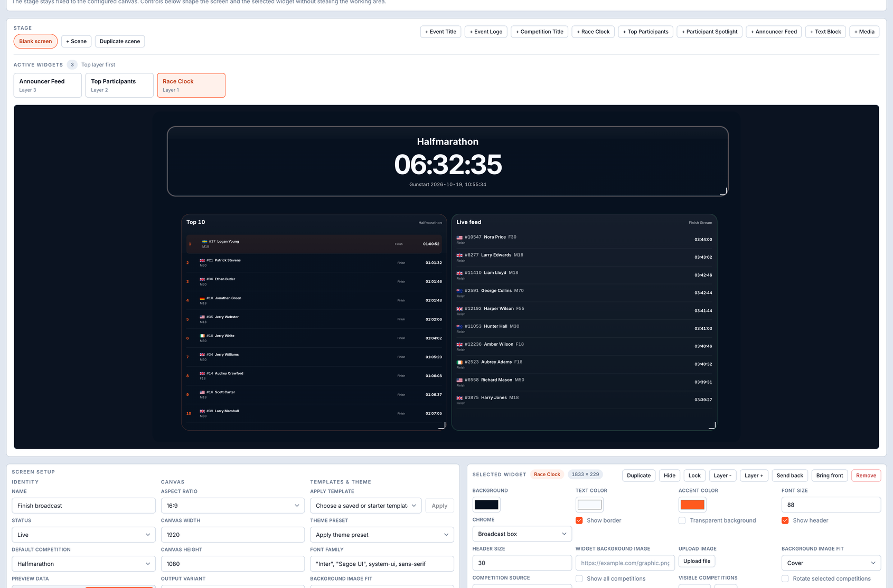893x588 pixels.
Task: Open the Apply Template dropdown
Action: pyautogui.click(x=366, y=506)
